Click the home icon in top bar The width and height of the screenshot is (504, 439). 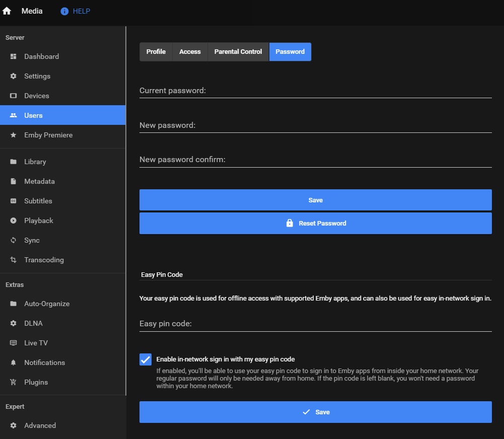click(7, 11)
